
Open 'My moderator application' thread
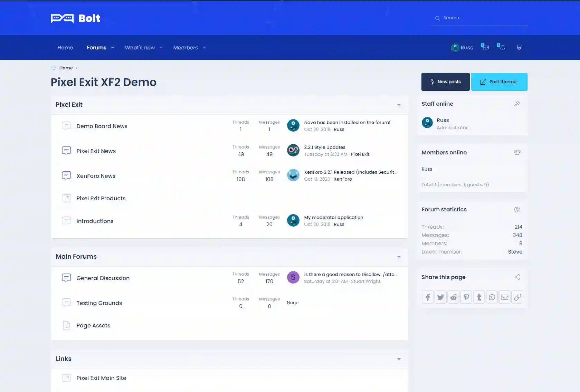(334, 217)
